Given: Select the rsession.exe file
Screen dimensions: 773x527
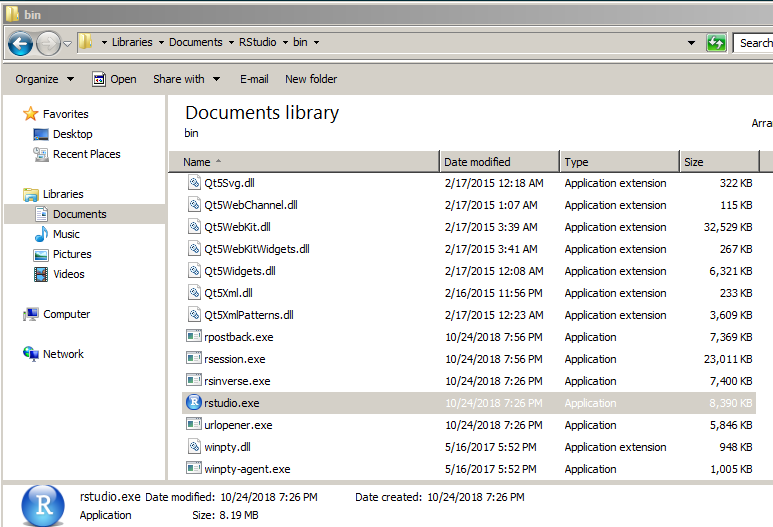Looking at the screenshot, I should click(235, 359).
